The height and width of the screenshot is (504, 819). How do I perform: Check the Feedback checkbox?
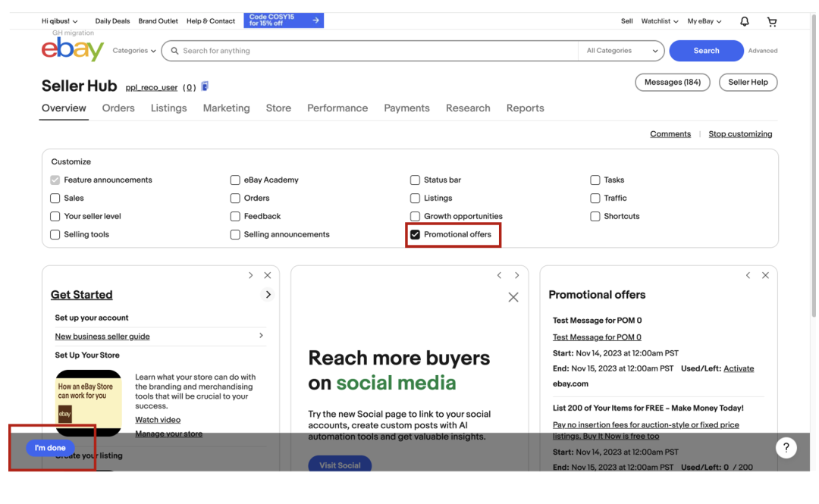(x=235, y=216)
